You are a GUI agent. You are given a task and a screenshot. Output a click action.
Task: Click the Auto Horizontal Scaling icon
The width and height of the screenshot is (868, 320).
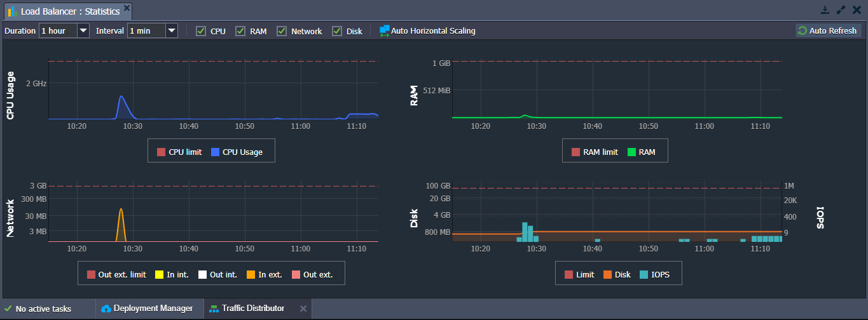pyautogui.click(x=384, y=30)
